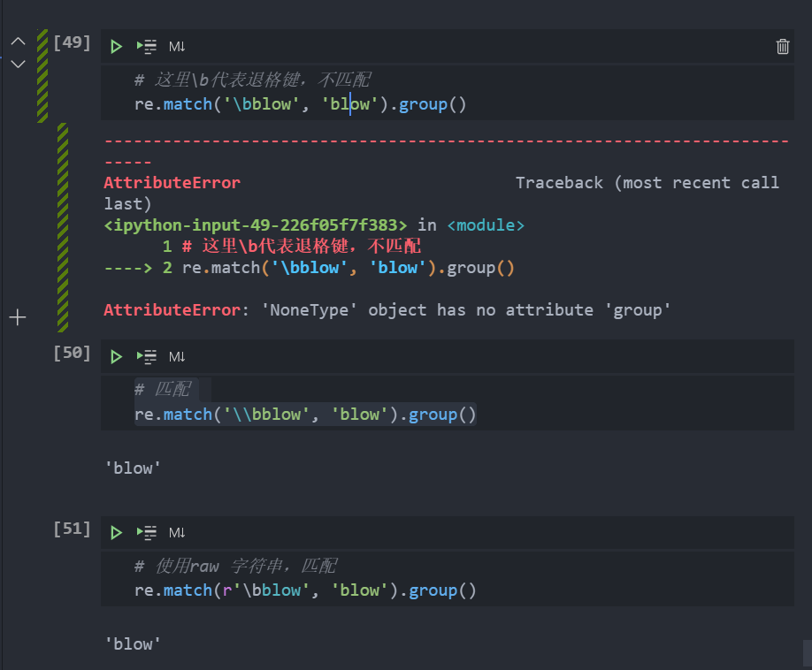
Task: Execute cell 49 by line icon
Action: 147,47
